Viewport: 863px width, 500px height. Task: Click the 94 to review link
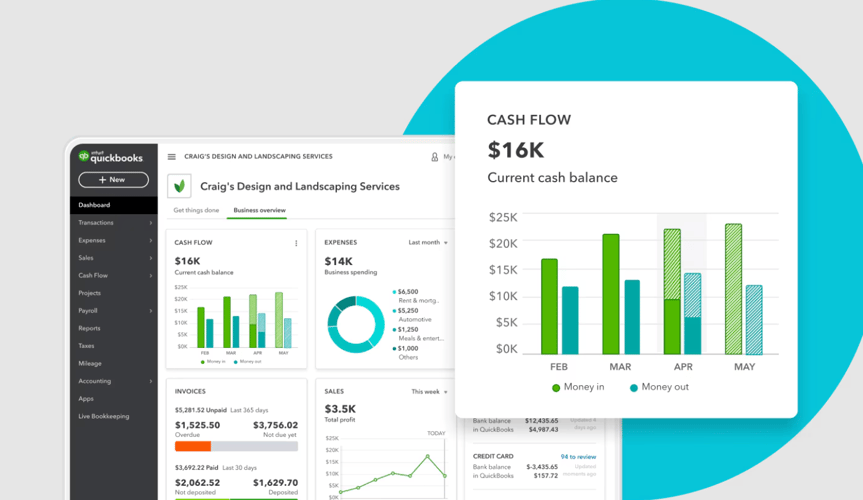pyautogui.click(x=578, y=456)
